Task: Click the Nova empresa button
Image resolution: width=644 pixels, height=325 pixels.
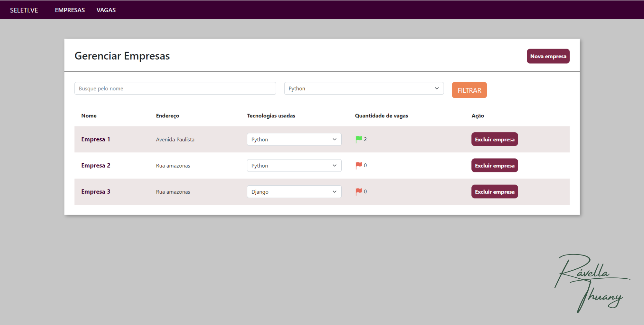Action: click(x=548, y=56)
